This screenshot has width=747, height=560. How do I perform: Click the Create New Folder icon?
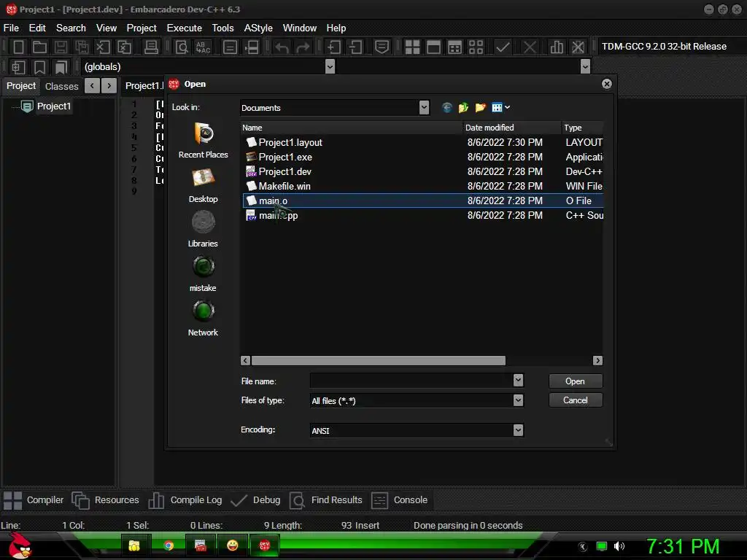pos(480,108)
